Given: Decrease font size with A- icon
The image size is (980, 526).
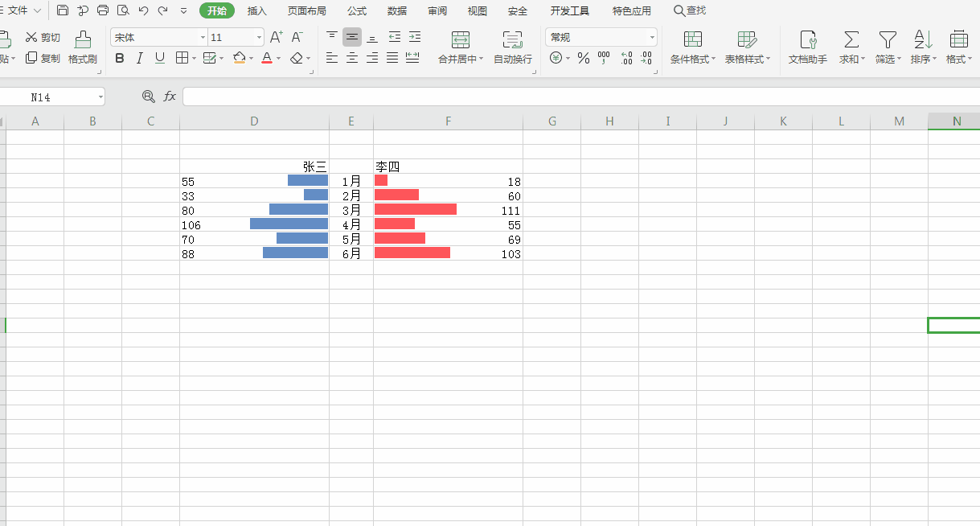Looking at the screenshot, I should point(297,37).
